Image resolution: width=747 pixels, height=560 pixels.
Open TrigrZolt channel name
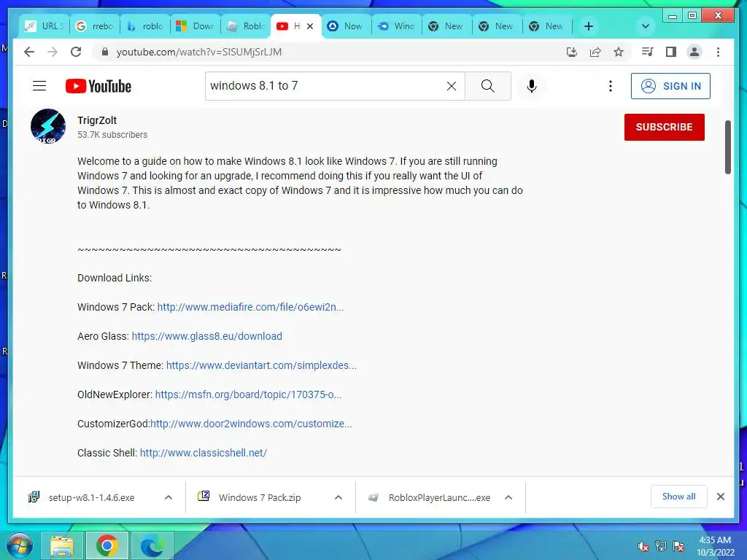click(97, 120)
